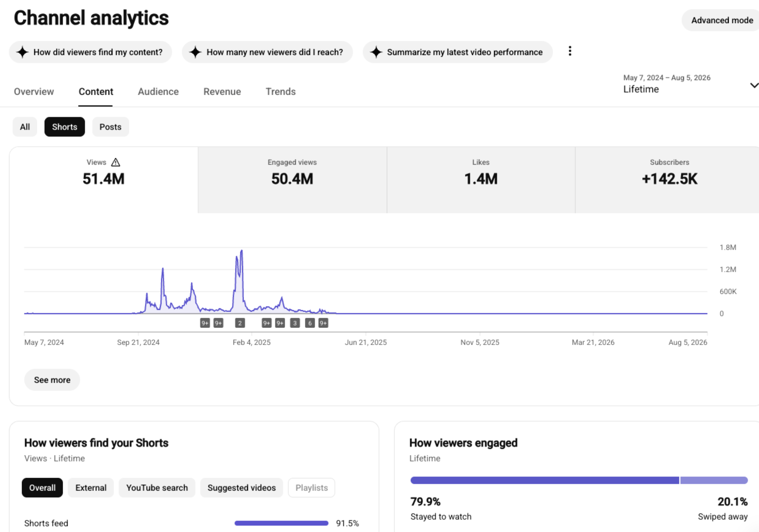Click the '6' video marker badge on chart
The image size is (759, 532).
click(310, 323)
